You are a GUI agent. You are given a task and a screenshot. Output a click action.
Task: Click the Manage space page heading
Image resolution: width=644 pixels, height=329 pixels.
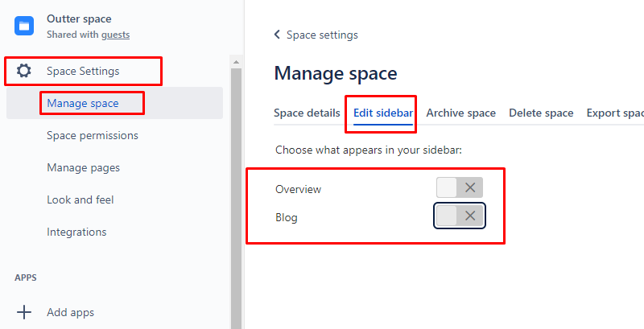click(x=336, y=73)
